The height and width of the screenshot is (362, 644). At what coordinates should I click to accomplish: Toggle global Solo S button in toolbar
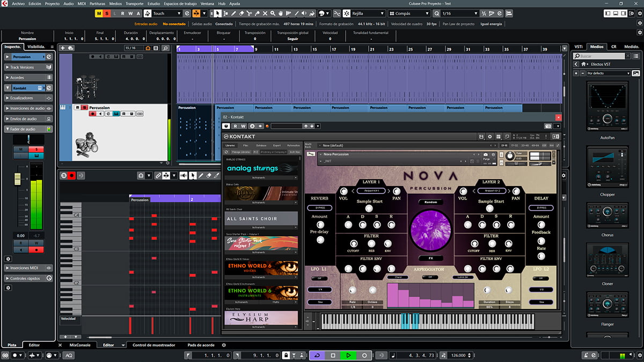pos(107,13)
